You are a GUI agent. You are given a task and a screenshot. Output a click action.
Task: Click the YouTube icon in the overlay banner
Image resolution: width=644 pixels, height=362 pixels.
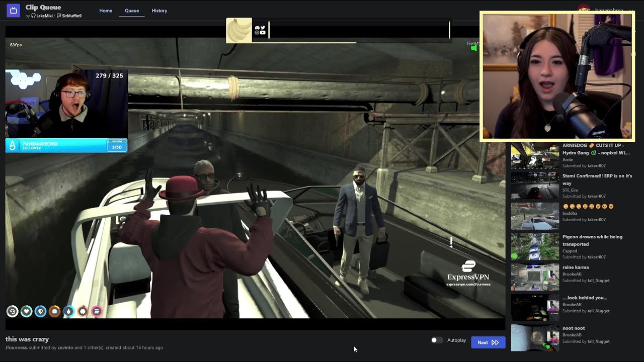(x=263, y=33)
